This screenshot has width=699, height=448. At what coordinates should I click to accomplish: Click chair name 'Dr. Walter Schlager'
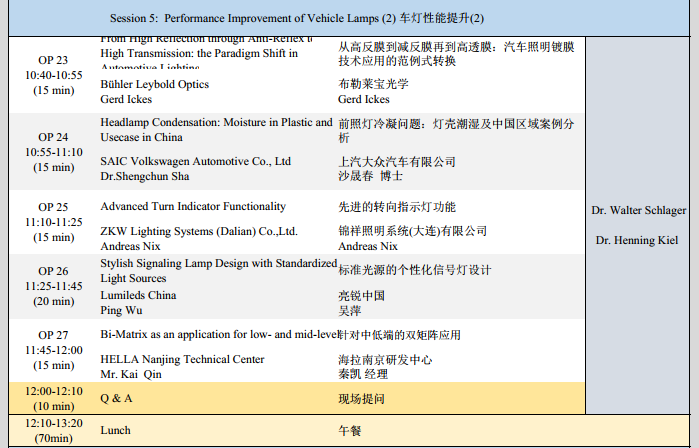tap(638, 210)
